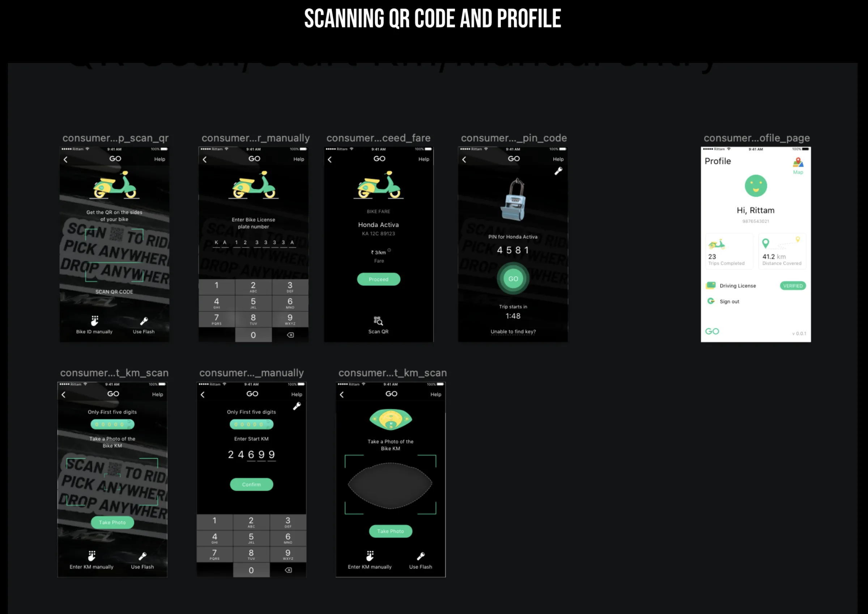Tap flashlight icon on manual KM screen

(x=297, y=406)
